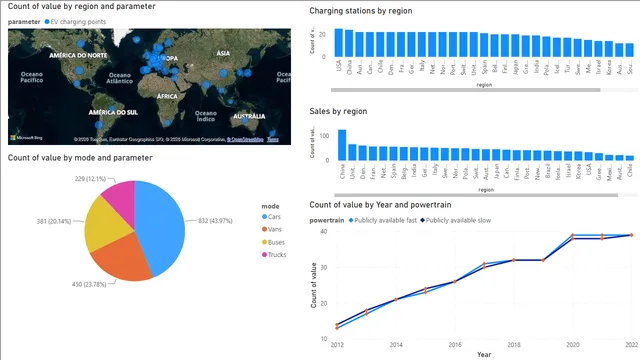Select India bar in Charging stations chart
Screen dimensions: 640x360
click(536, 46)
